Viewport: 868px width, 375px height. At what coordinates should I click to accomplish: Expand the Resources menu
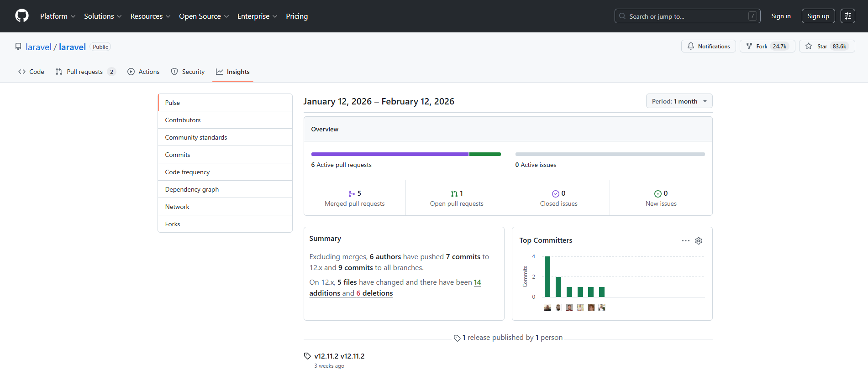pyautogui.click(x=150, y=16)
